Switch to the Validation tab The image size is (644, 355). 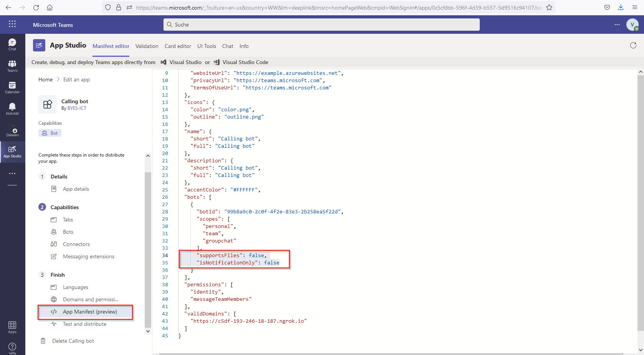coord(147,46)
